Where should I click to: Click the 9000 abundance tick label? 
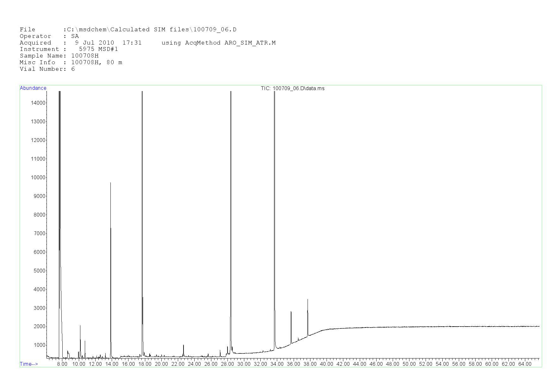tap(39, 196)
